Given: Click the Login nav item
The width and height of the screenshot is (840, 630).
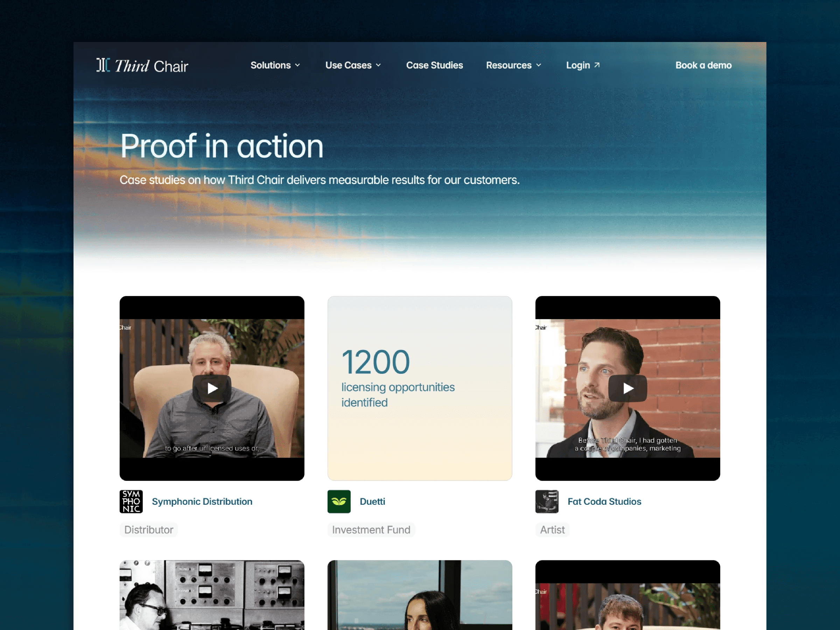Looking at the screenshot, I should click(583, 65).
